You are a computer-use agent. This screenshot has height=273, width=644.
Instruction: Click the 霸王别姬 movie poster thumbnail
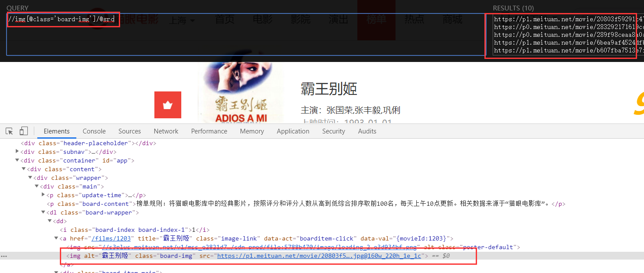pyautogui.click(x=241, y=93)
